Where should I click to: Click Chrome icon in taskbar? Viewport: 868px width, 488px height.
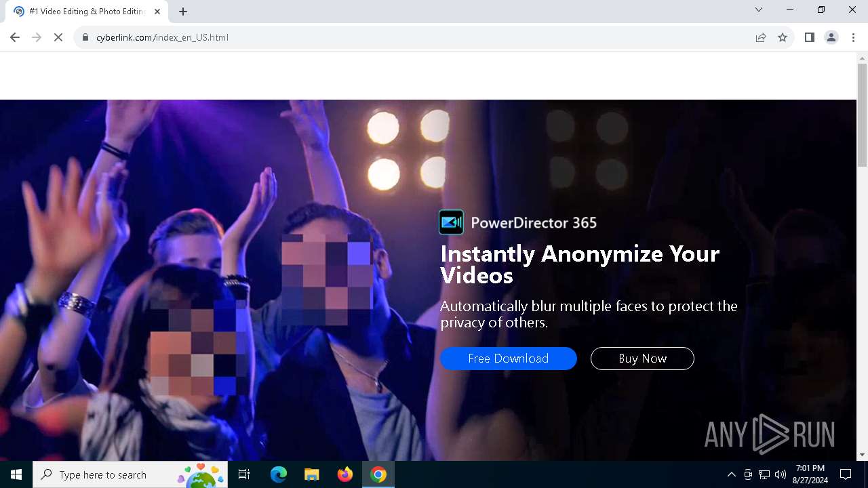click(378, 474)
